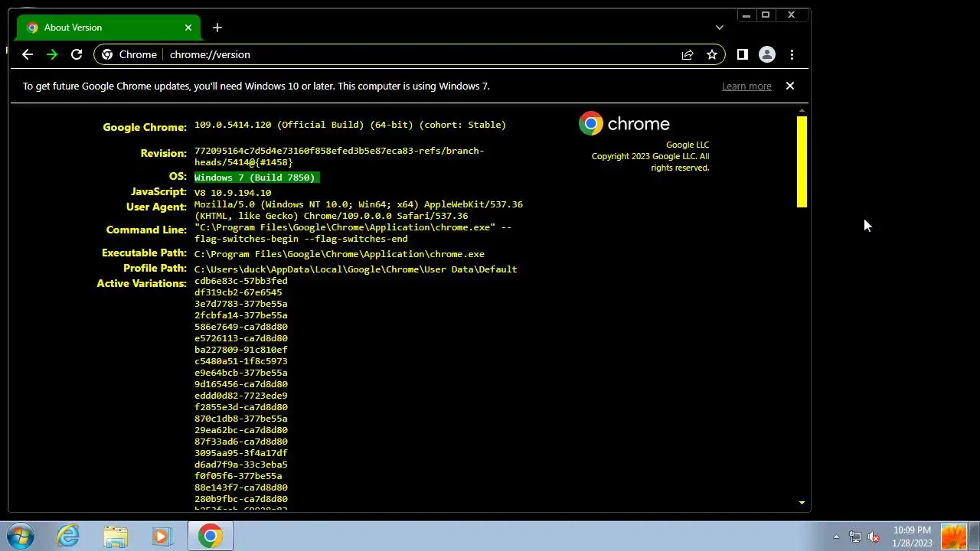
Task: Open Windows Media Player from taskbar
Action: [162, 536]
